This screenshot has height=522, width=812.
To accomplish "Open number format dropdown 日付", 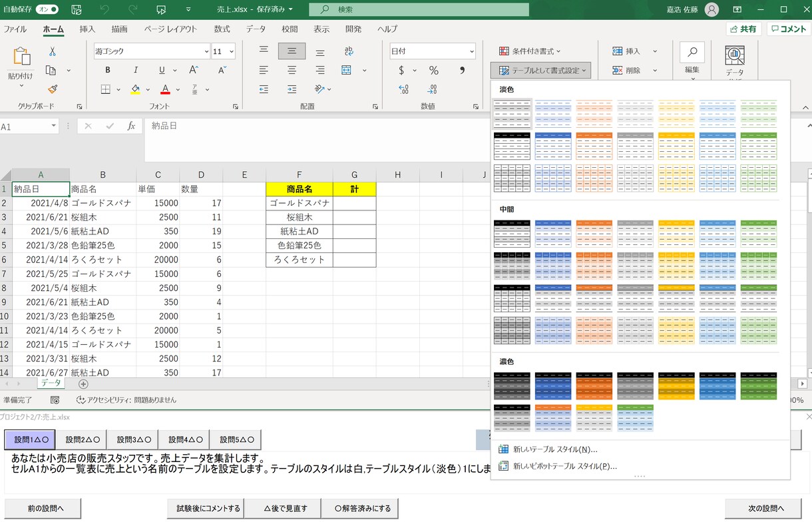I will (x=472, y=51).
